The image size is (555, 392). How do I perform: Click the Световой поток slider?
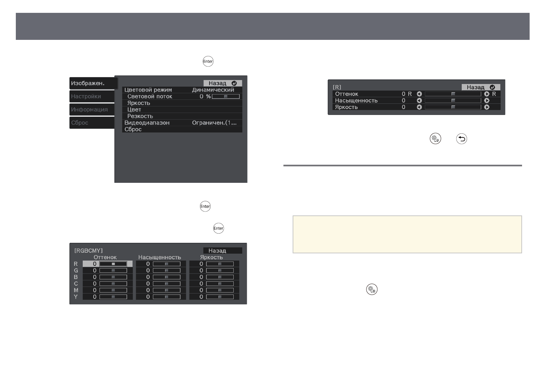226,97
